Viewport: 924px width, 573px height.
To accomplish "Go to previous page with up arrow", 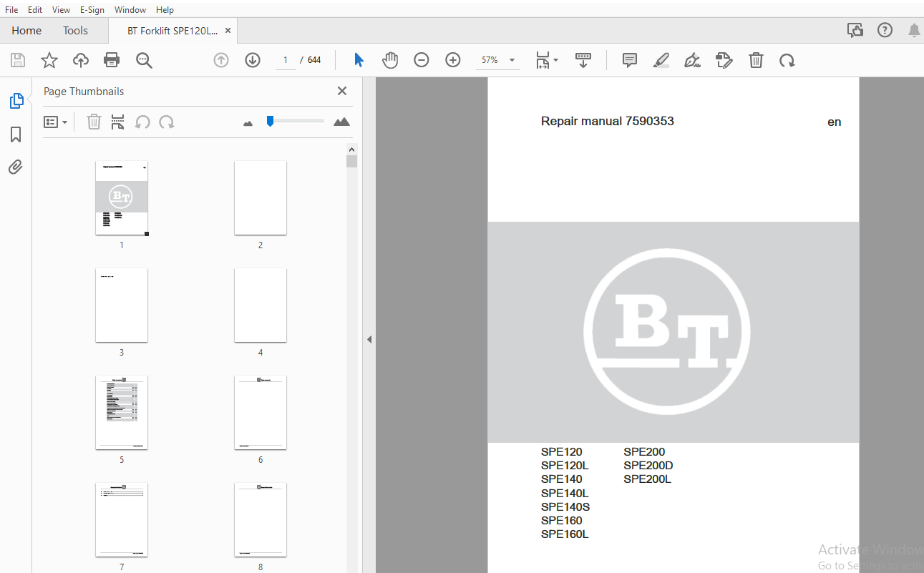I will [221, 60].
